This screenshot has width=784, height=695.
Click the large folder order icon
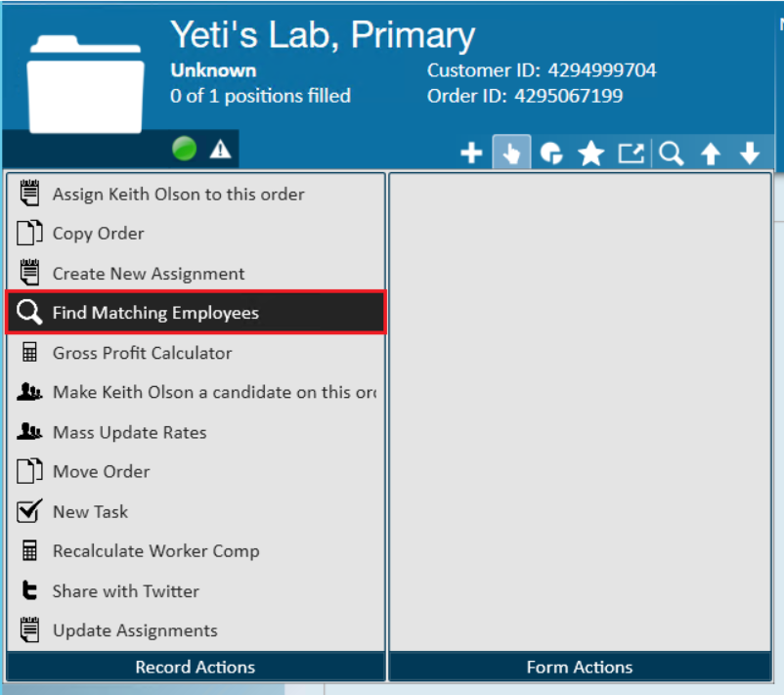pos(82,83)
